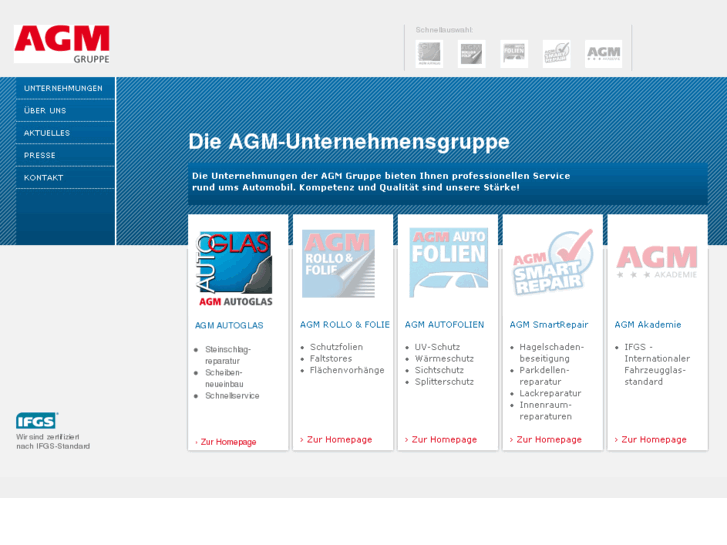
Task: Click the Steinschlagreparatur list item
Action: 228,355
